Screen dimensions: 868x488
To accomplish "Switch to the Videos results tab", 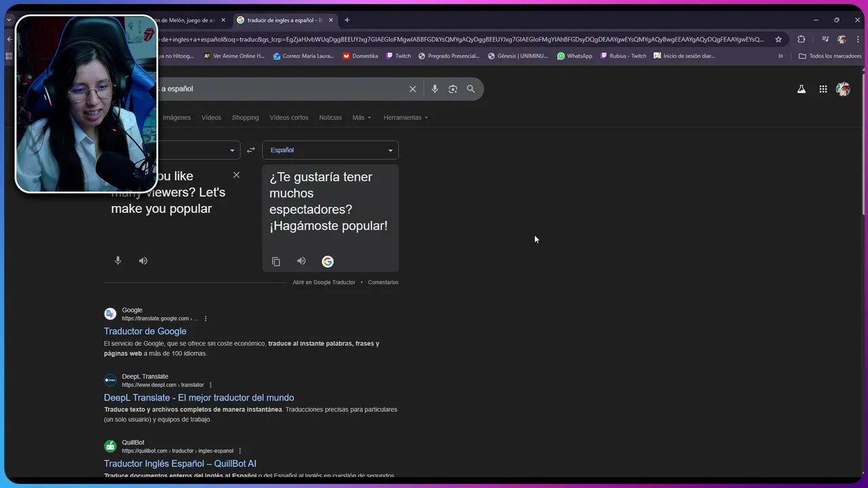I will pos(211,117).
